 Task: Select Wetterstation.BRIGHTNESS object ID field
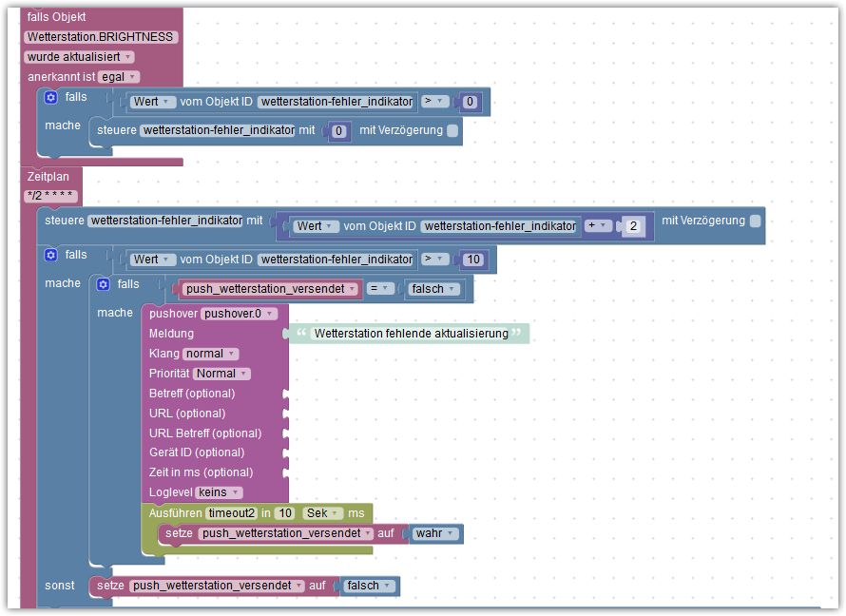pos(101,37)
